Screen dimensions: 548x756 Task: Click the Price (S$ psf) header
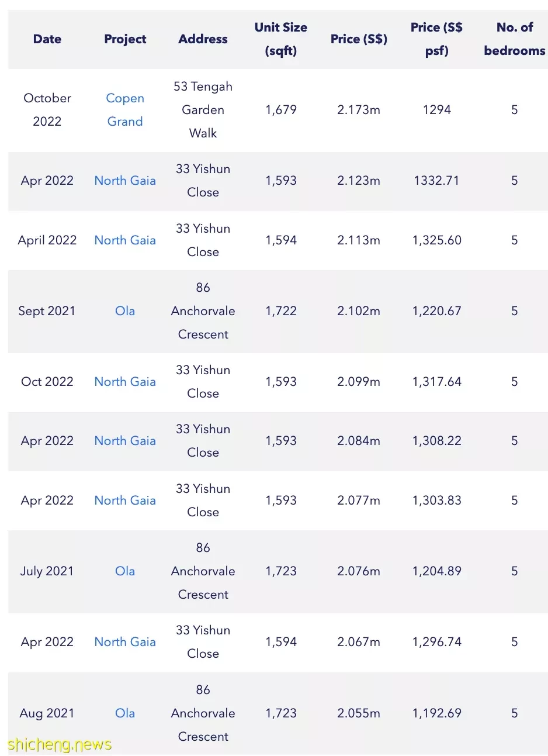click(x=437, y=39)
